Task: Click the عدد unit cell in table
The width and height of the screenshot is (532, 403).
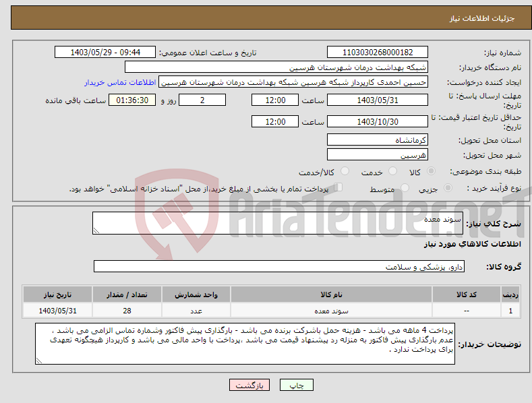Action: pos(196,311)
